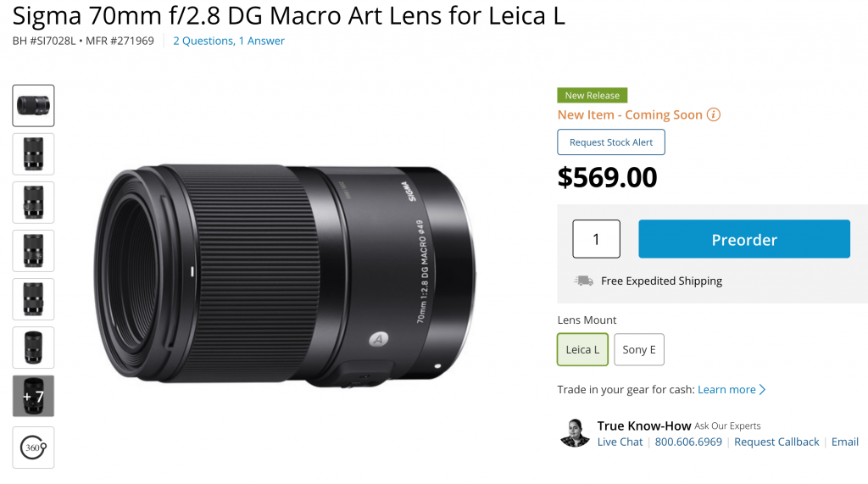Screen dimensions: 868x484
Task: View the third lens thumbnail image
Action: point(34,203)
